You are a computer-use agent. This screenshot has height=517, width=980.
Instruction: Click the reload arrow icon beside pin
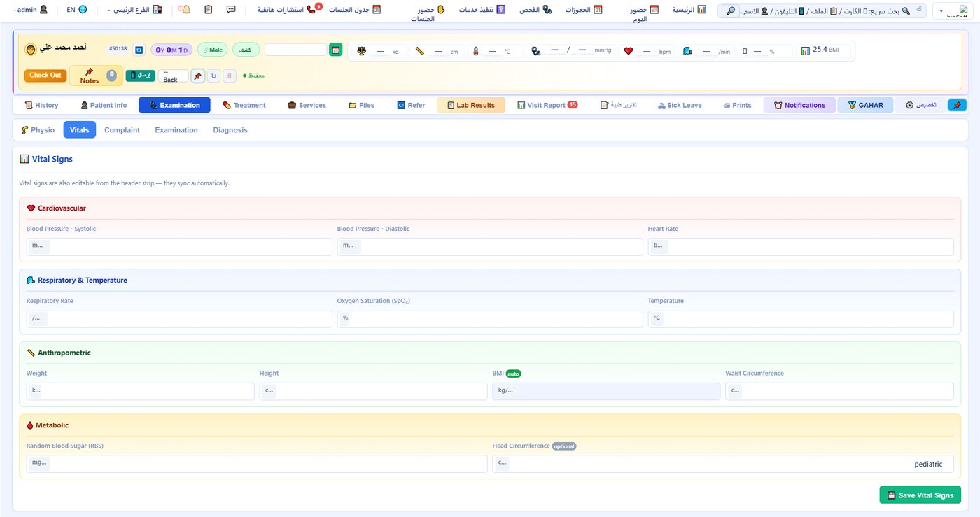click(214, 76)
